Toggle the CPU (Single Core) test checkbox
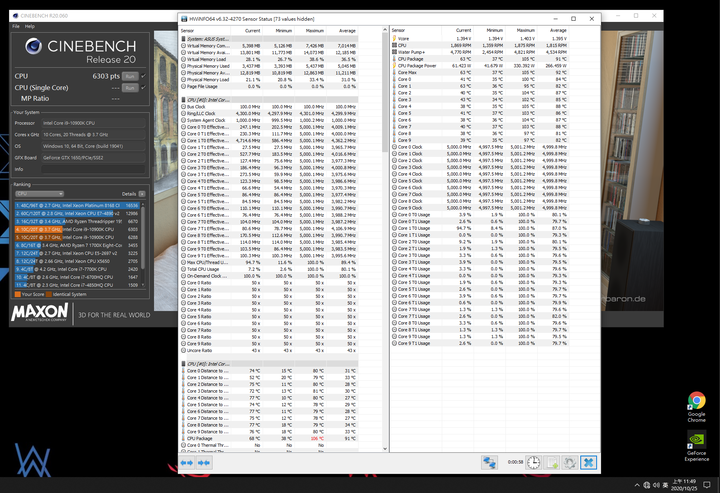This screenshot has height=493, width=720. click(x=143, y=87)
